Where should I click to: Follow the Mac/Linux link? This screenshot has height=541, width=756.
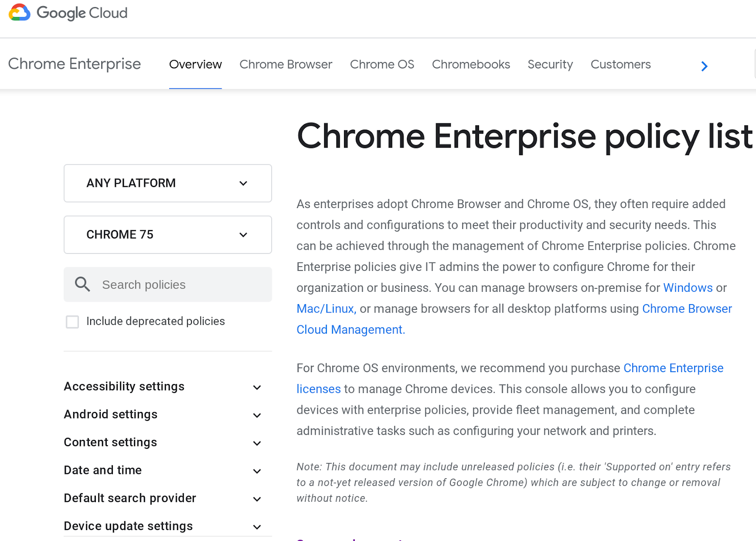tap(326, 309)
